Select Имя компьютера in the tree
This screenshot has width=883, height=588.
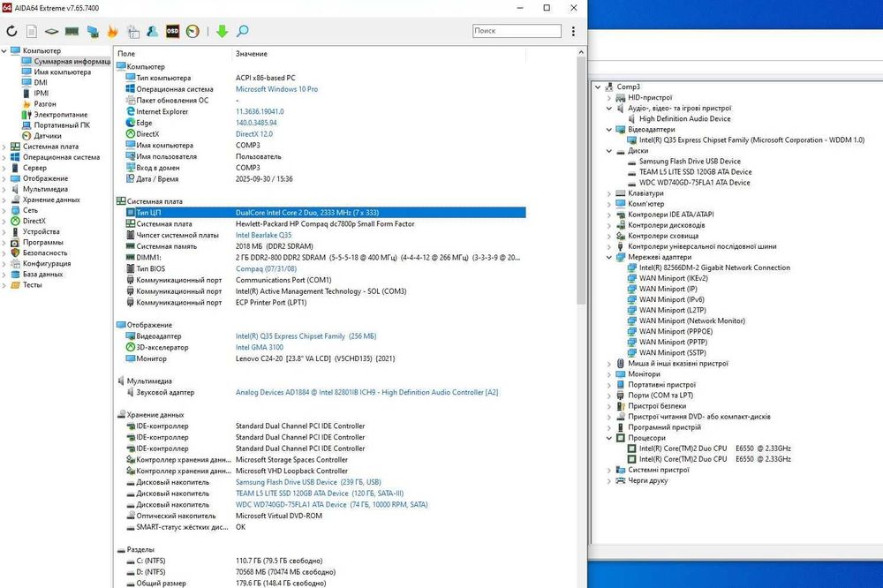pyautogui.click(x=62, y=72)
